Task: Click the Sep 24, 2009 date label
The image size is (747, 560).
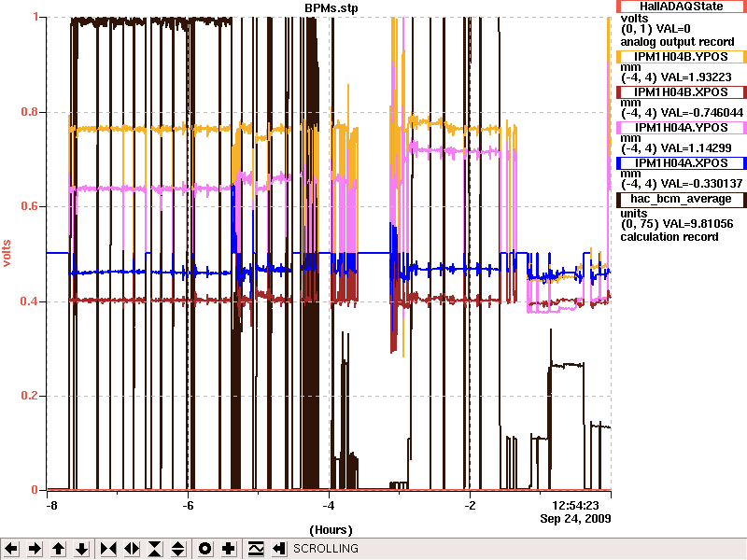Action: click(x=575, y=519)
